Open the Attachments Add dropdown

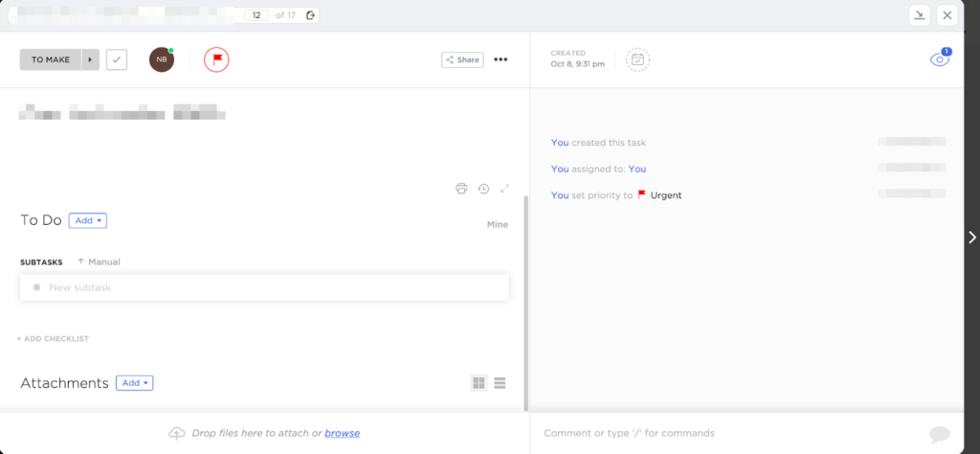[135, 383]
